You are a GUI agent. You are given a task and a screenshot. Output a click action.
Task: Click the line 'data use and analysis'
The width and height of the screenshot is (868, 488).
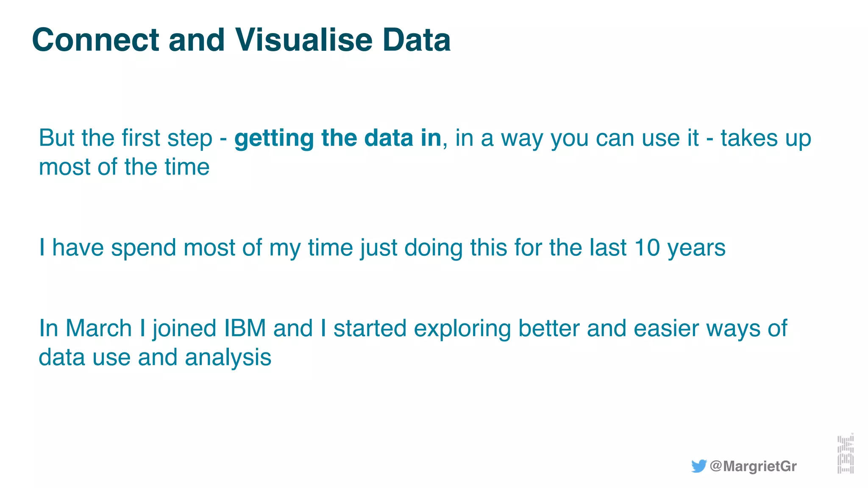[155, 358]
